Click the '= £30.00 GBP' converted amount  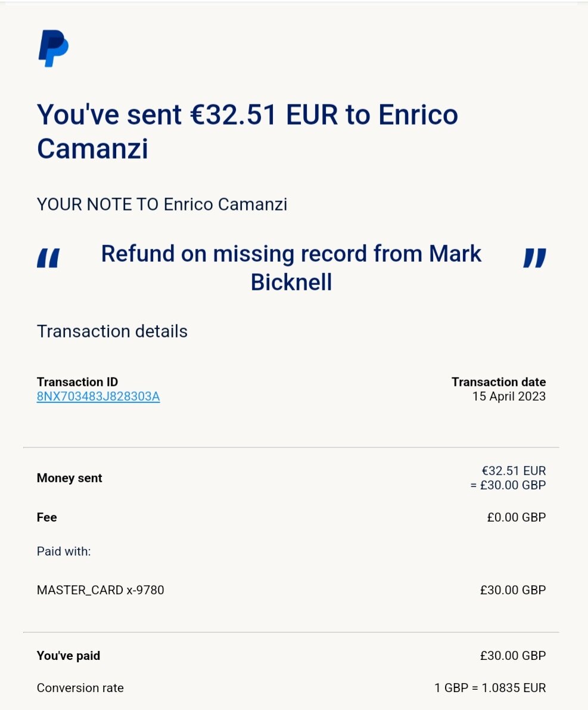(x=508, y=485)
